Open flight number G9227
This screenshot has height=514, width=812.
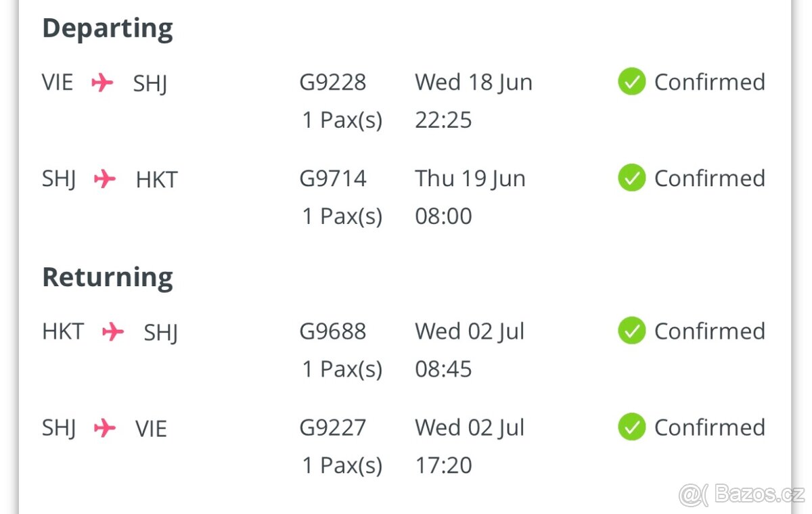[333, 427]
